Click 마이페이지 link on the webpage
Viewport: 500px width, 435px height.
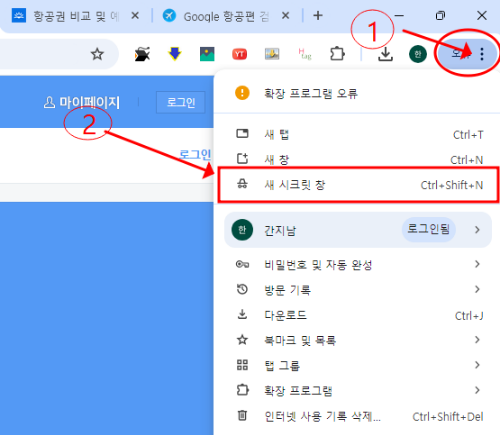[x=82, y=103]
